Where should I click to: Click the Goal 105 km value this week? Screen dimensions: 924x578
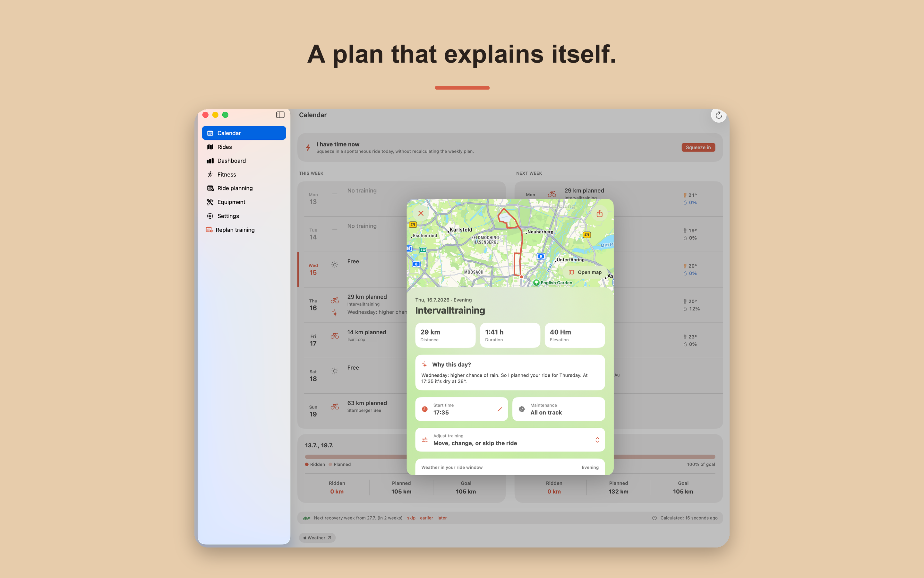(x=466, y=492)
